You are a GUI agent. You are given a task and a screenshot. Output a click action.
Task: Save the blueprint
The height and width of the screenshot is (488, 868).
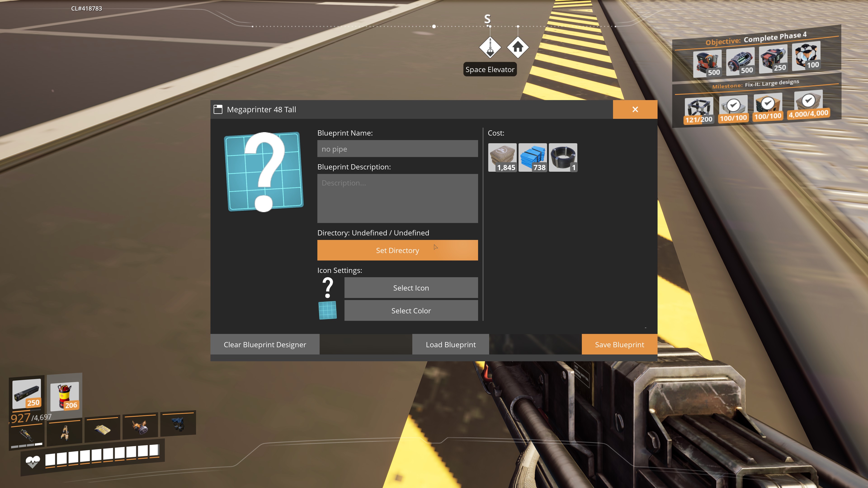coord(619,344)
